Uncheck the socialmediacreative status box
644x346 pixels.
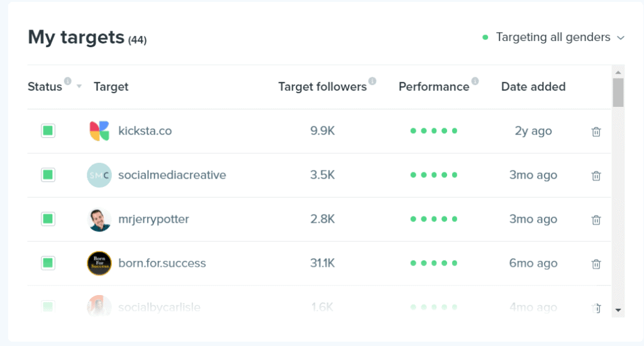(48, 175)
